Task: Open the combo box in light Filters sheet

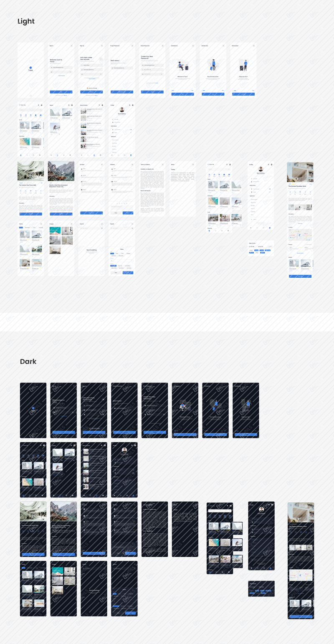Action: click(x=121, y=261)
